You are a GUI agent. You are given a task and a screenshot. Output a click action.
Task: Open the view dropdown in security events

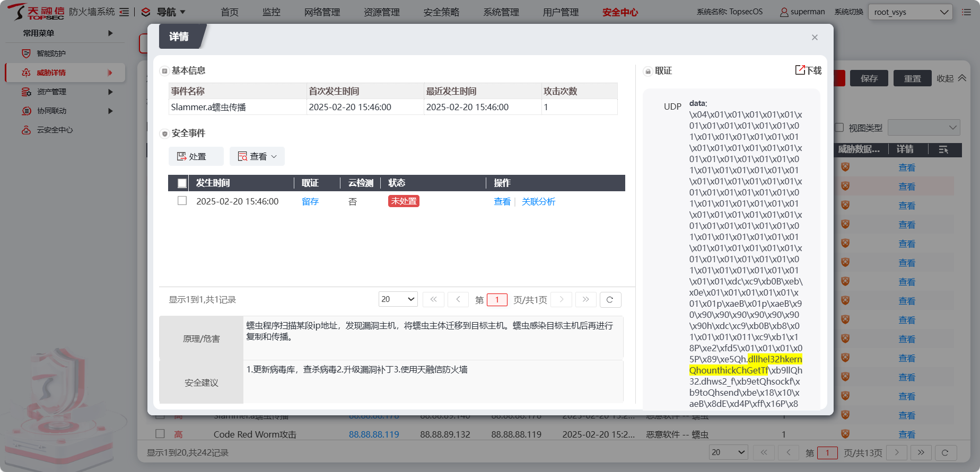tap(257, 157)
